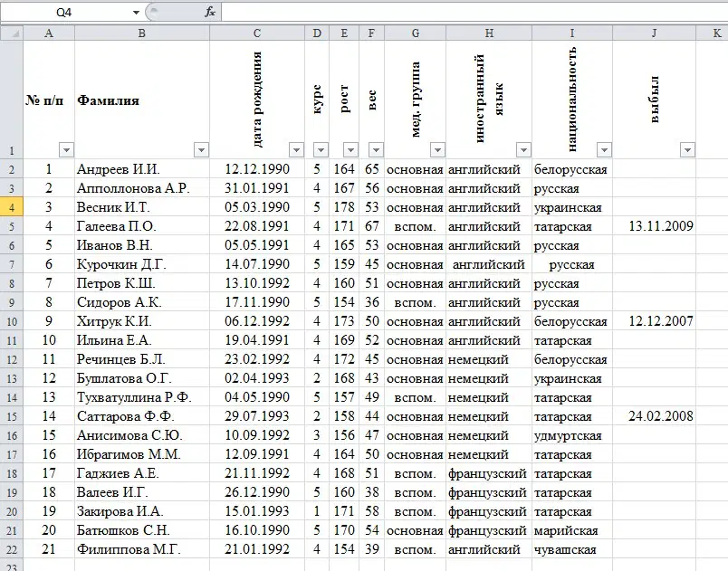This screenshot has height=571, width=728.
Task: Open the filter dropdown for выбыл column
Action: (687, 150)
